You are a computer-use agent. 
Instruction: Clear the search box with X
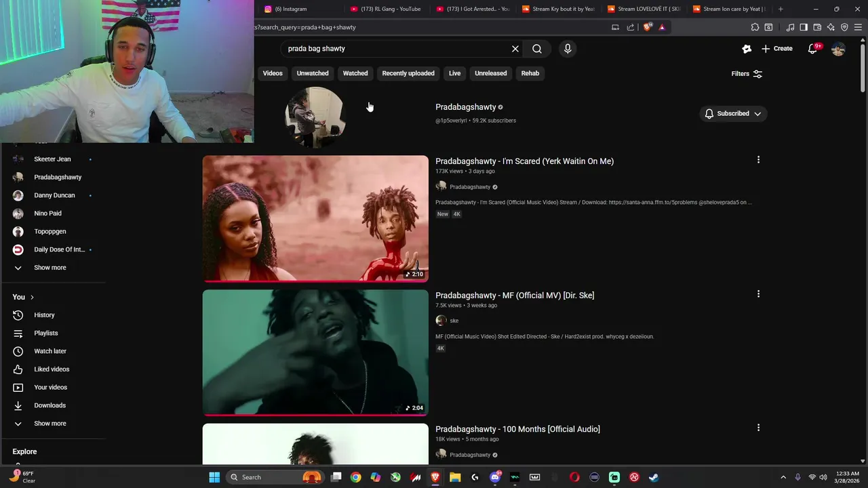pyautogui.click(x=515, y=49)
